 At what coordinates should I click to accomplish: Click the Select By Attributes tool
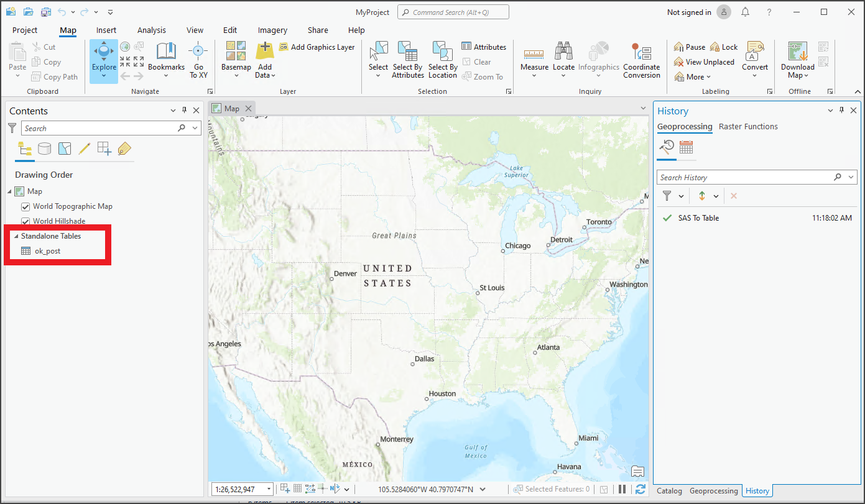(407, 60)
